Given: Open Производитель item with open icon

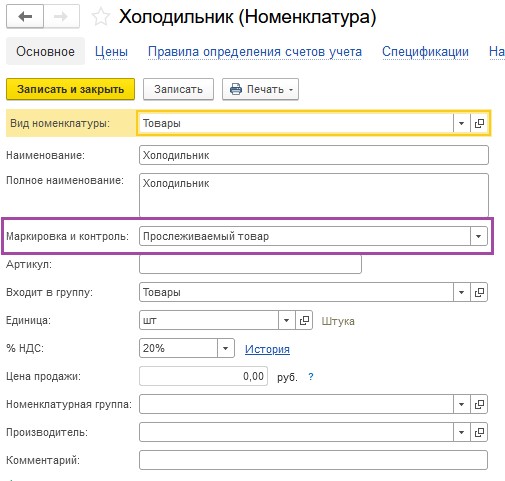Looking at the screenshot, I should 479,432.
